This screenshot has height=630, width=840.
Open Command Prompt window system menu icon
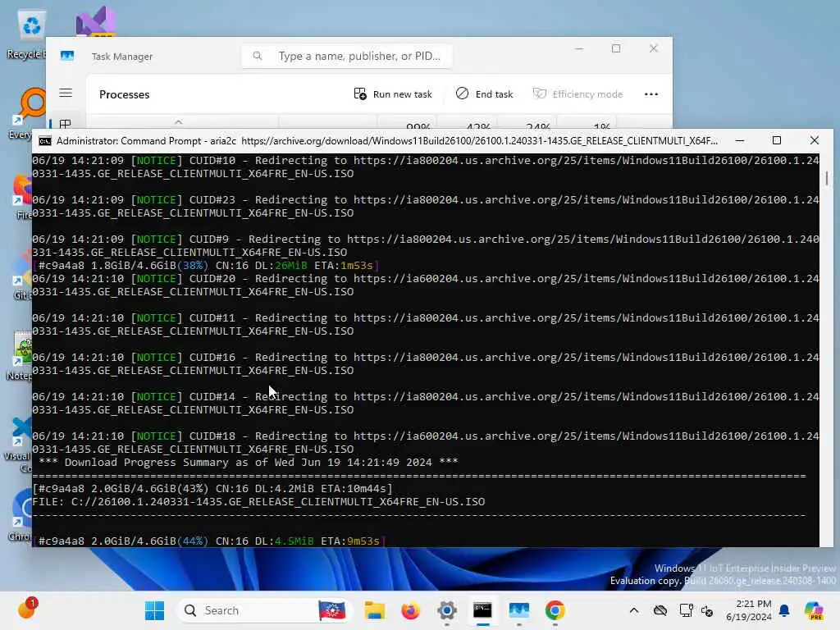point(45,141)
